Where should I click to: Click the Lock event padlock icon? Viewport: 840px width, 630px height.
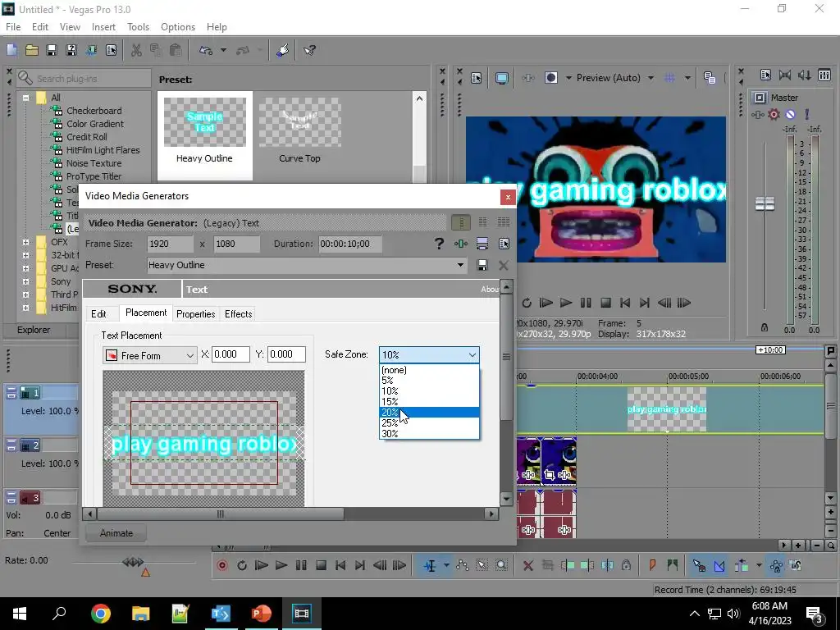point(626,565)
